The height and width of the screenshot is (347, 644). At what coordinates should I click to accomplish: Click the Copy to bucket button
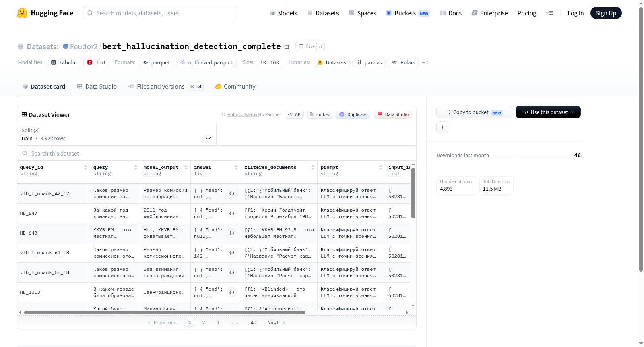tap(474, 112)
